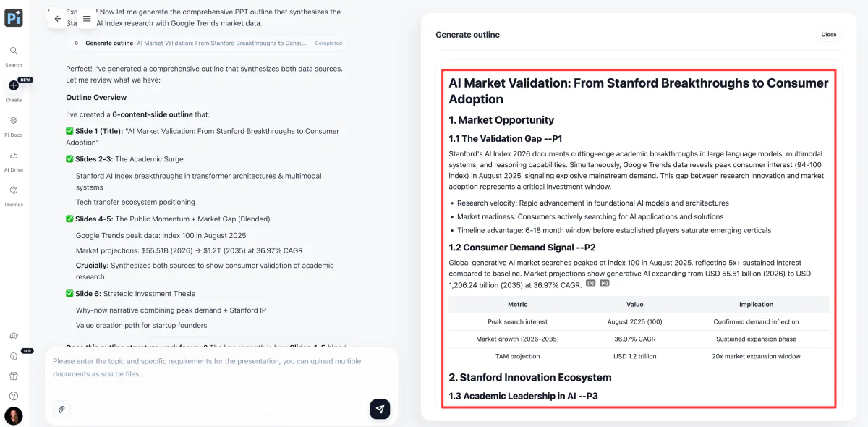Click citation reference [5]

pyautogui.click(x=590, y=284)
